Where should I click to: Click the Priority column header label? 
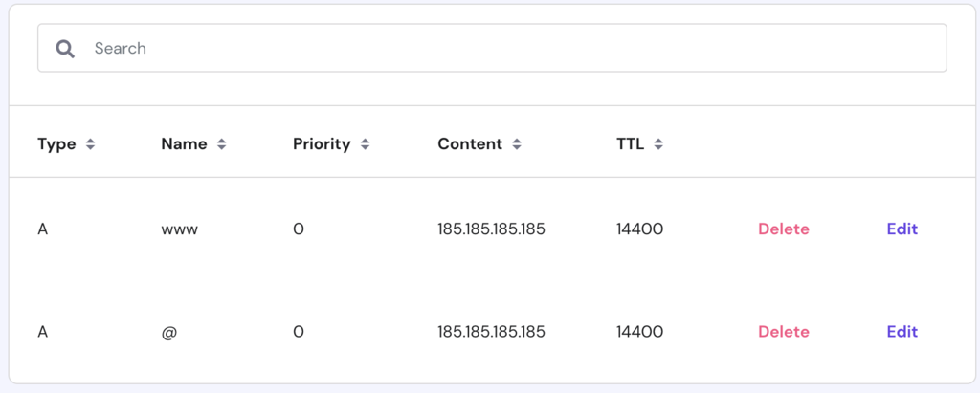(322, 144)
